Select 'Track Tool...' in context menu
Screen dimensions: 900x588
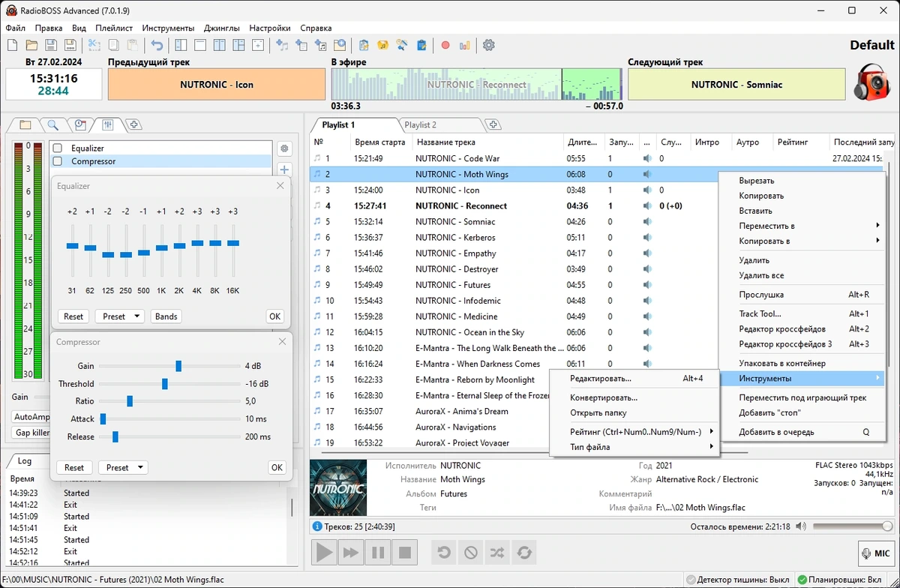(x=801, y=314)
